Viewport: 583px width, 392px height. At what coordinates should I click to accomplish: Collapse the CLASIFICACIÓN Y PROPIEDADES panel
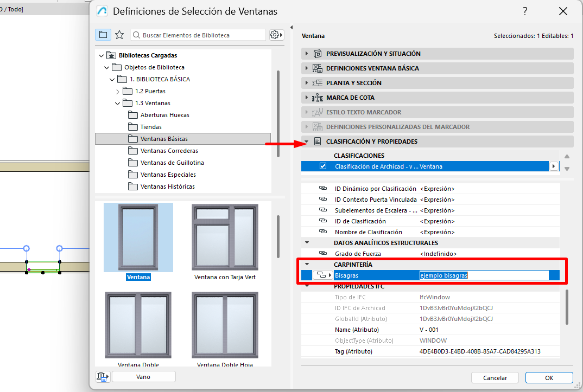pyautogui.click(x=307, y=142)
